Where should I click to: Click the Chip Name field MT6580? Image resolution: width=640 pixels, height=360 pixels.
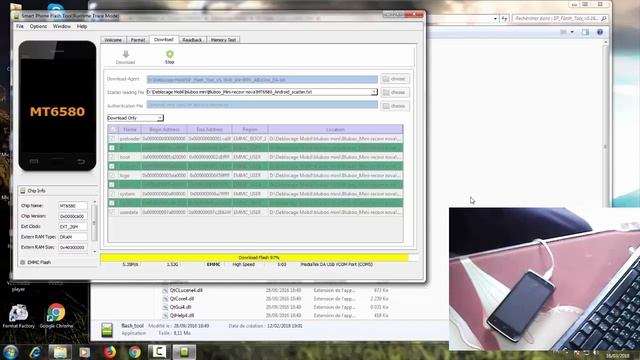pyautogui.click(x=73, y=206)
